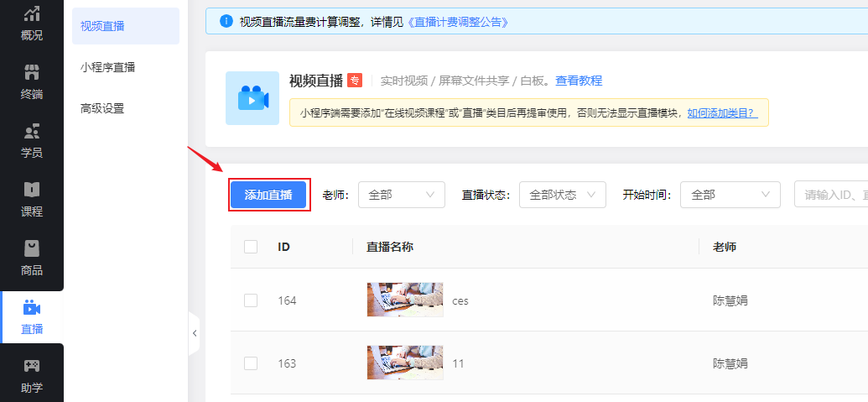Tick the checkbox for row 163

pos(251,363)
